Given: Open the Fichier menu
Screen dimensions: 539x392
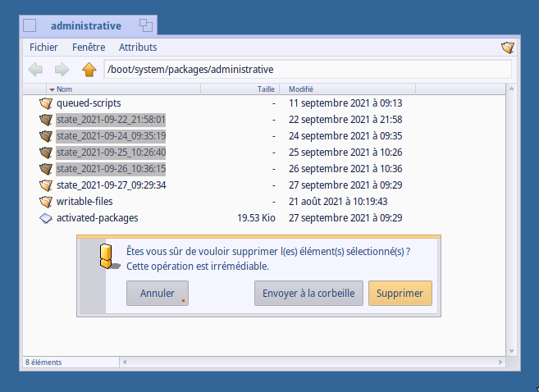Looking at the screenshot, I should (43, 48).
